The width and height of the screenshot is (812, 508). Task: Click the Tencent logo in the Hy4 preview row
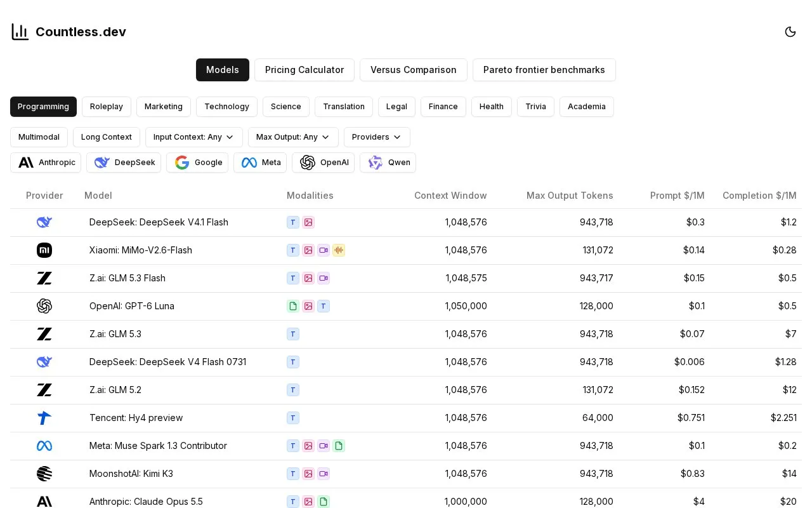click(44, 418)
